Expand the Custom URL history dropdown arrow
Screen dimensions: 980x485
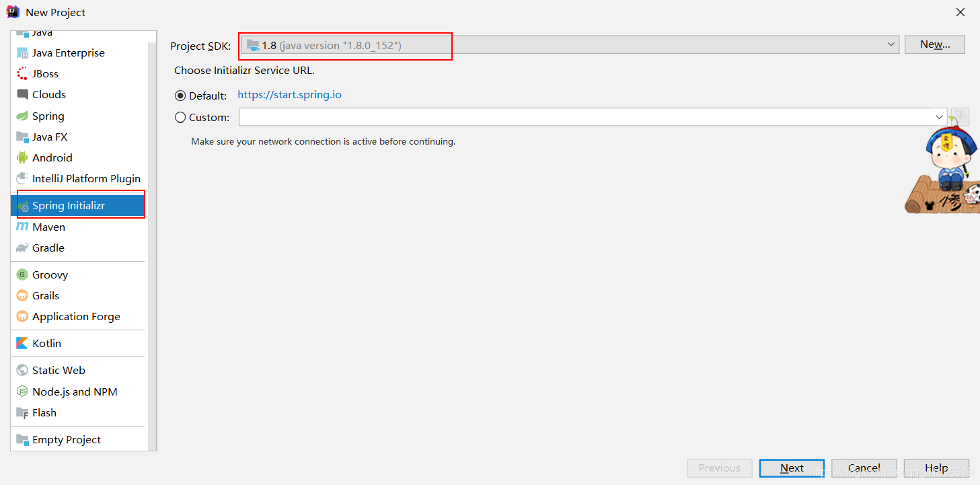tap(939, 117)
